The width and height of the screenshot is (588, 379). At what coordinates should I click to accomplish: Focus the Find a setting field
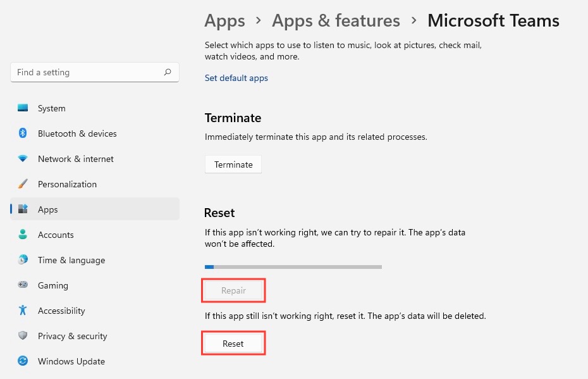point(95,72)
